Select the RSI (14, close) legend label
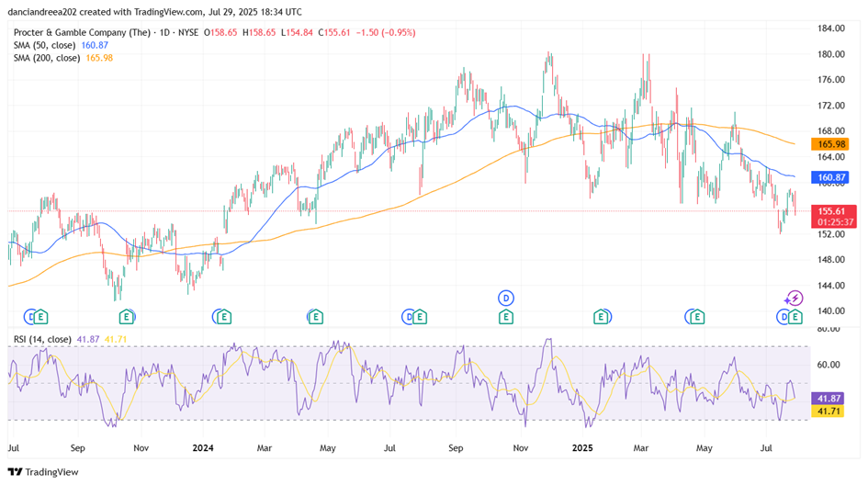 [43, 340]
